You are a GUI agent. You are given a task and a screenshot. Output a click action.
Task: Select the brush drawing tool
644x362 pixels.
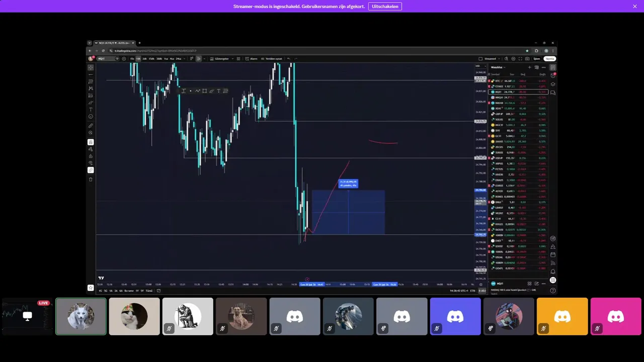91,103
